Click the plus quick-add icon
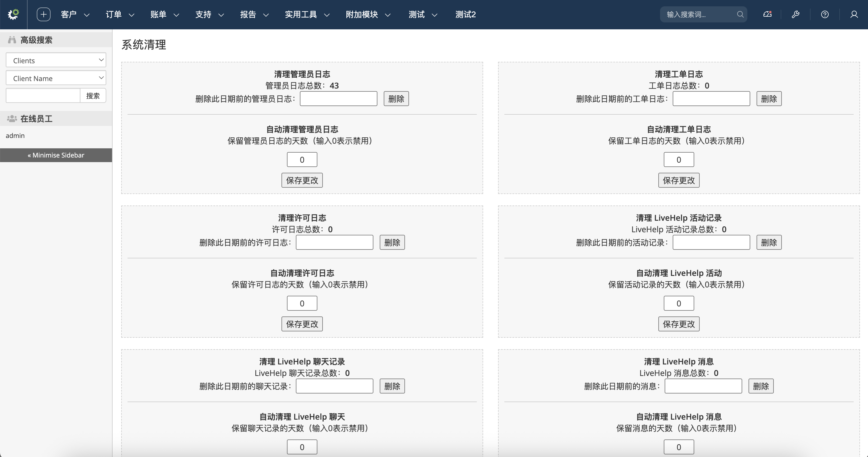 click(x=43, y=14)
